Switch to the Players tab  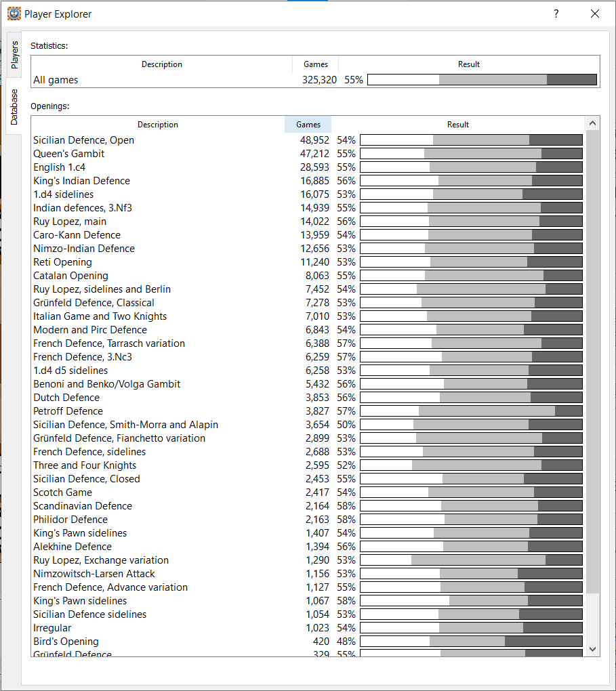click(14, 54)
